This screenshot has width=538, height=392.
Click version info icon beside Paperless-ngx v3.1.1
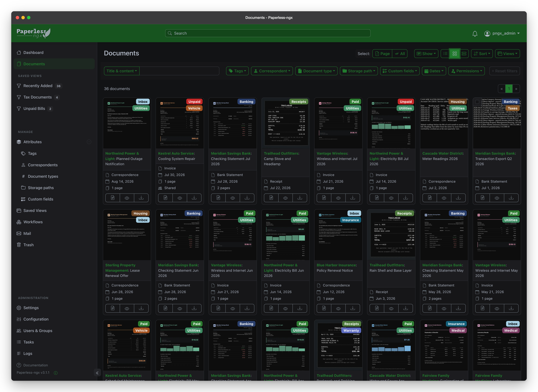[x=56, y=373]
